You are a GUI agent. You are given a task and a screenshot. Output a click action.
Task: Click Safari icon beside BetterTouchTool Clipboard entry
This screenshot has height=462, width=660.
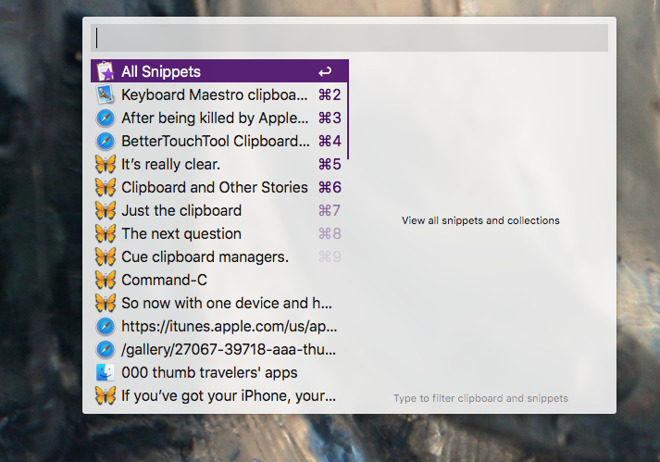[x=105, y=141]
